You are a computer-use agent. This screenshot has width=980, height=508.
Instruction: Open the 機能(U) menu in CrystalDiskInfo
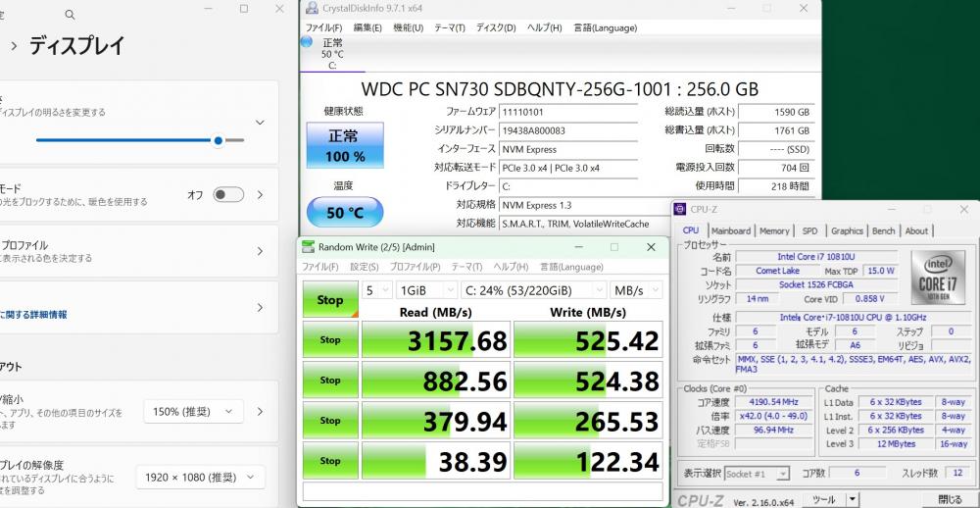[408, 28]
